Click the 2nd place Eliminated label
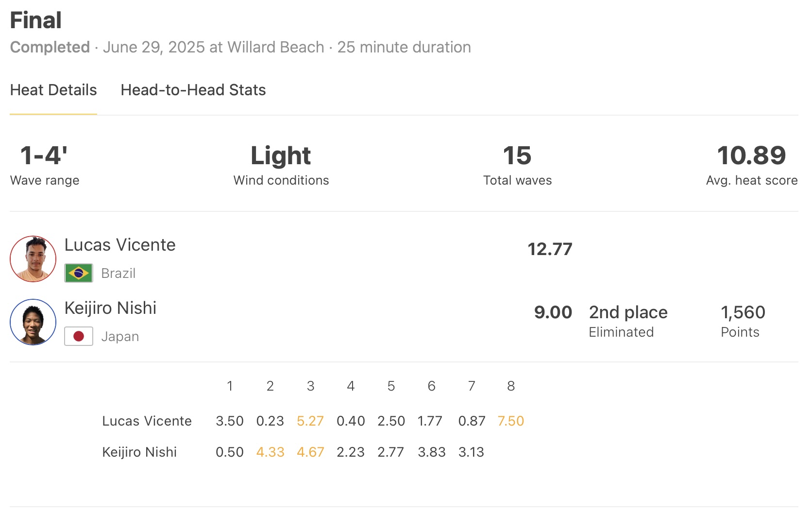 (628, 321)
